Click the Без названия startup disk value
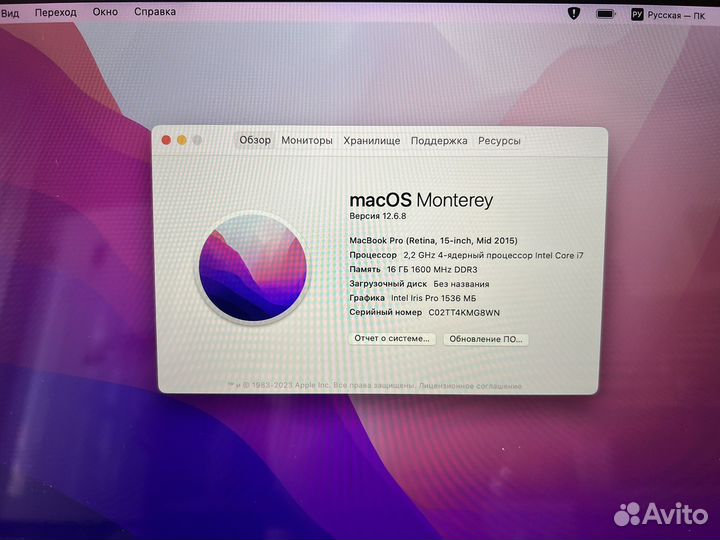This screenshot has height=540, width=720. coord(461,284)
